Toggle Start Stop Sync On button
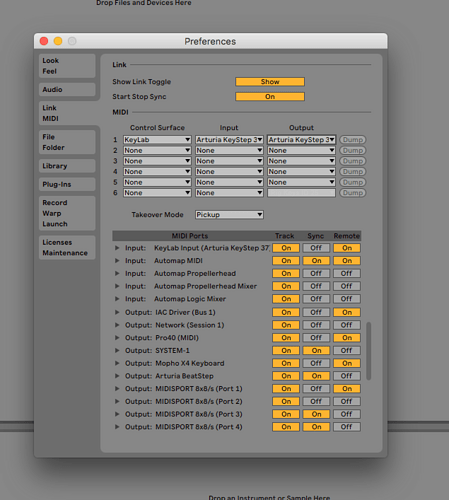Image resolution: width=449 pixels, height=500 pixels. (270, 97)
